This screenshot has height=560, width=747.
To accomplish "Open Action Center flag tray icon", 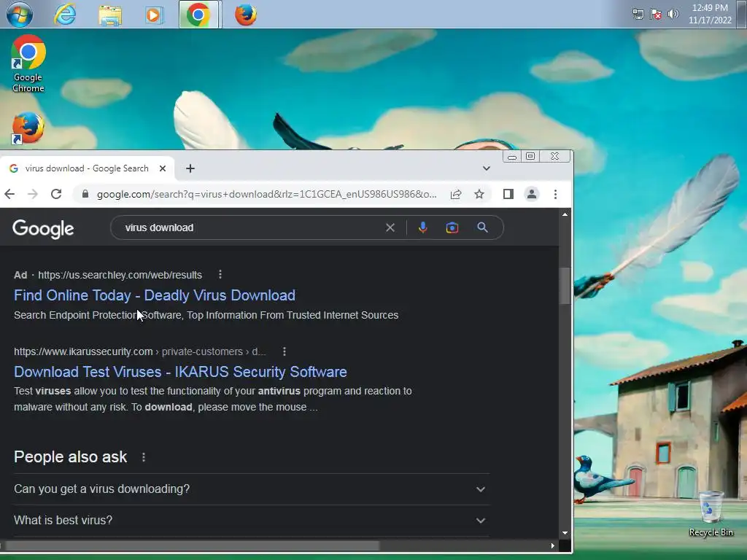I will pyautogui.click(x=656, y=14).
